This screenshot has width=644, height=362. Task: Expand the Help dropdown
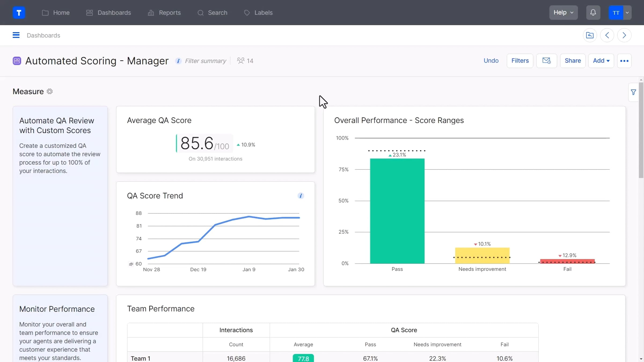[563, 13]
